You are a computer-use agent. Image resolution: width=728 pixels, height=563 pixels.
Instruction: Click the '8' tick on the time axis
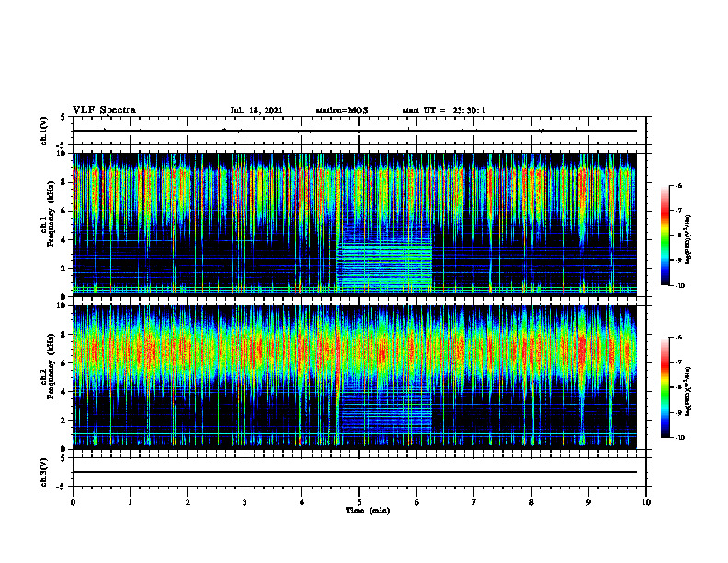pos(531,502)
